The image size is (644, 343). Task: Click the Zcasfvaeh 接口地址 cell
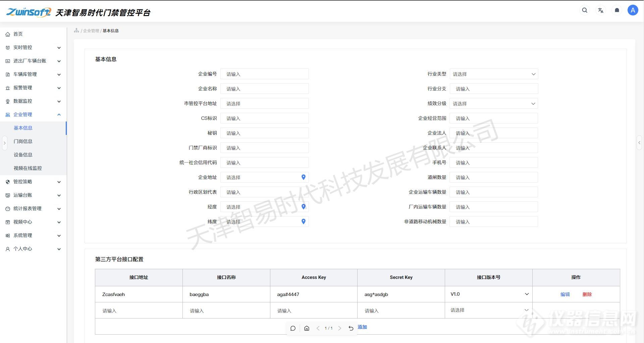click(139, 294)
